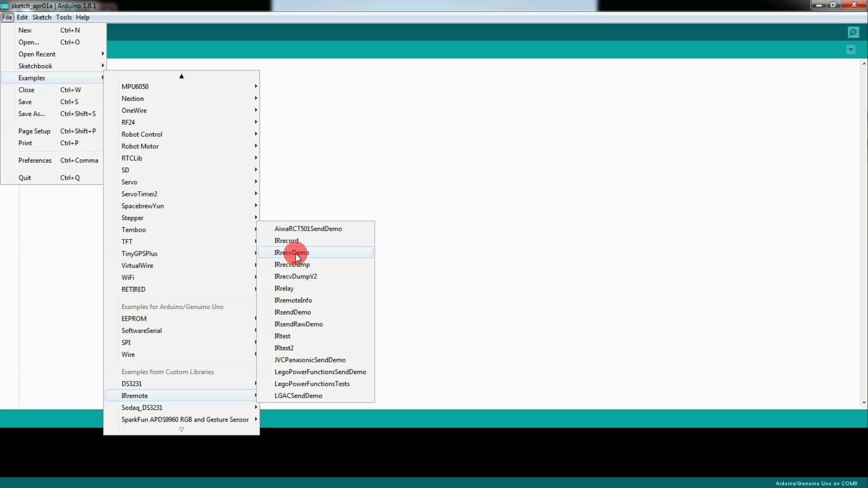The image size is (868, 488).
Task: Open the Sketch menu
Action: (42, 17)
